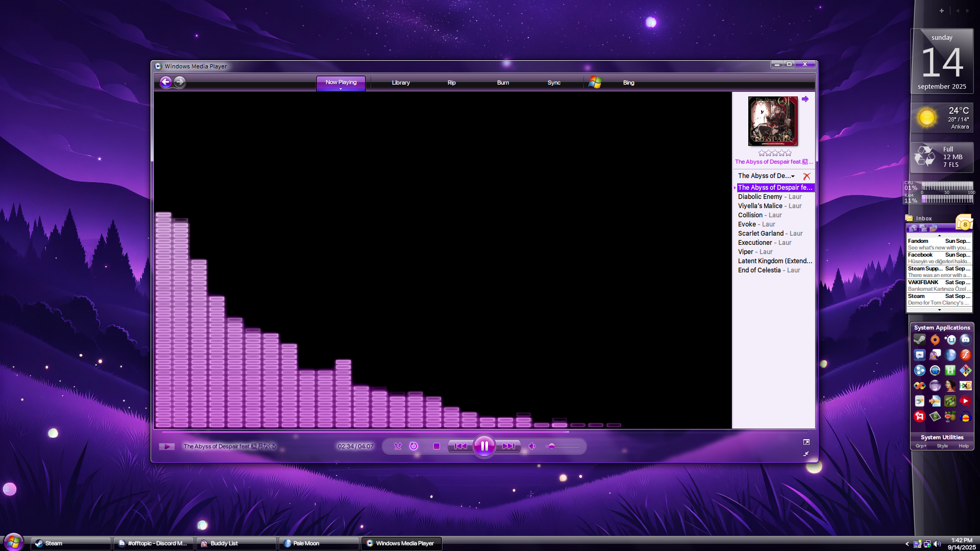Click the arrow beside album art
The height and width of the screenshot is (551, 980).
(805, 99)
